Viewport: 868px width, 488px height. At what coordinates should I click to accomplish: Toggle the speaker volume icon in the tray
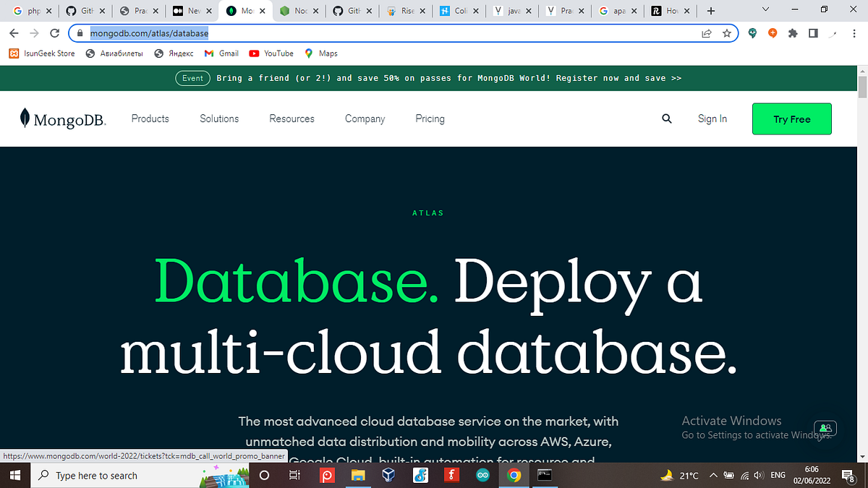coord(758,475)
